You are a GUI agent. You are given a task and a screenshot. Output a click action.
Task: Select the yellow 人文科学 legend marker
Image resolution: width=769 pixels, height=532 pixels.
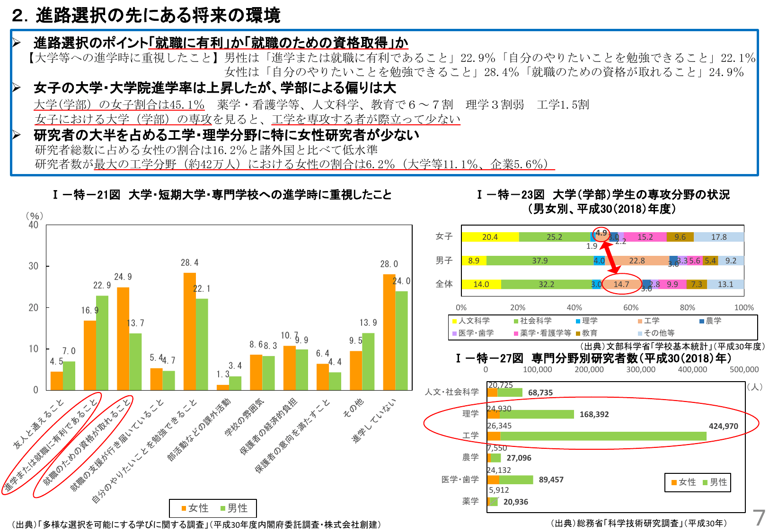pyautogui.click(x=454, y=321)
